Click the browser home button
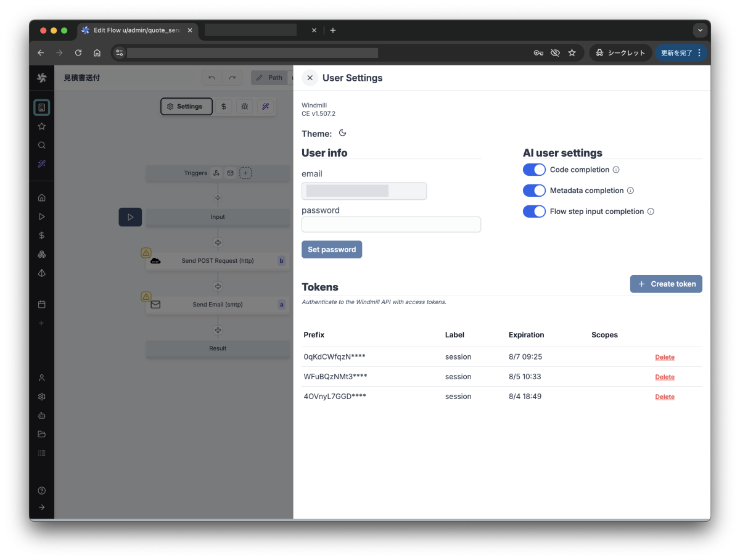The height and width of the screenshot is (560, 740). [x=97, y=53]
